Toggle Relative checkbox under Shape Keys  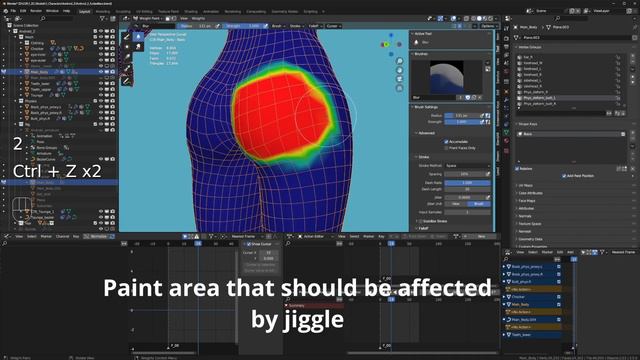point(517,169)
